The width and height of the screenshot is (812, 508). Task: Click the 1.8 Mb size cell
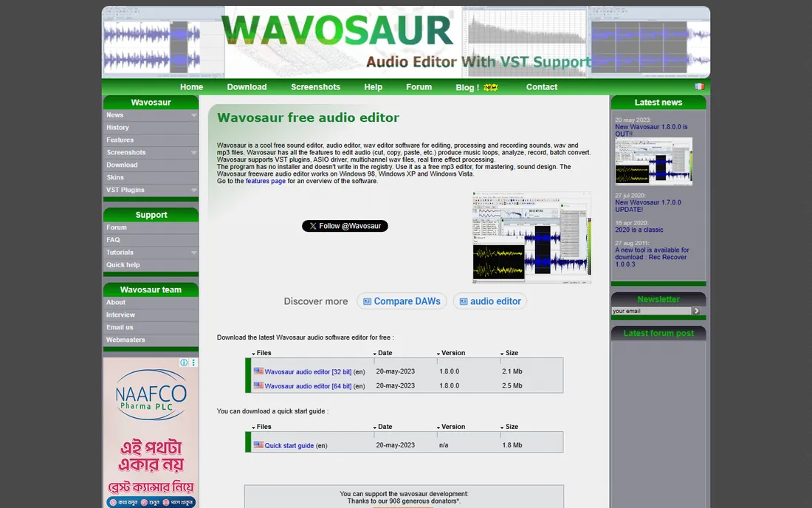pyautogui.click(x=512, y=445)
